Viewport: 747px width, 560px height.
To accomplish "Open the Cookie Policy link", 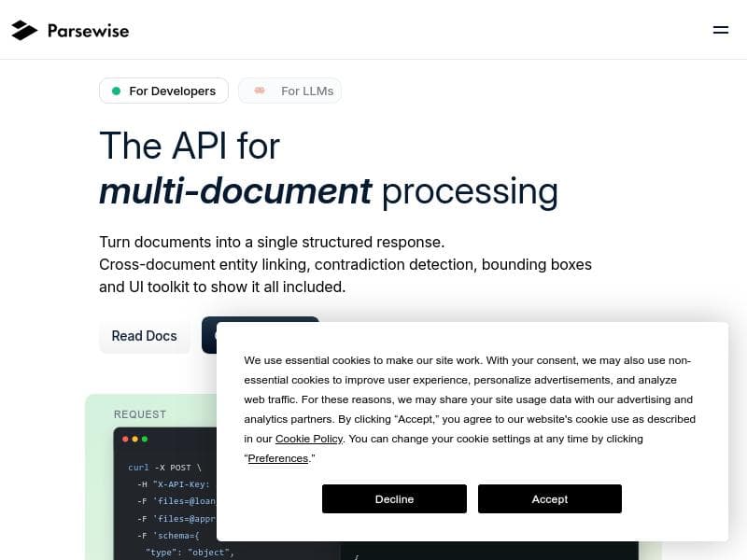I will (309, 439).
